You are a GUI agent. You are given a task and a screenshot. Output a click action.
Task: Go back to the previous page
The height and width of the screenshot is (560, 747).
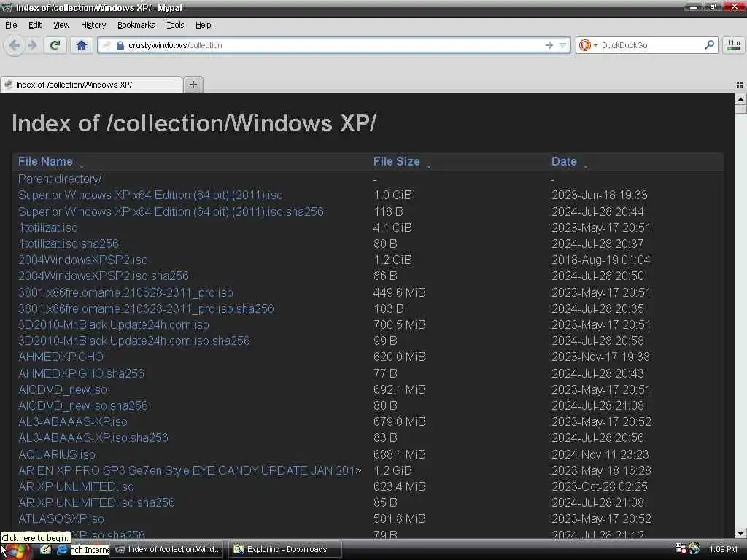(x=15, y=45)
